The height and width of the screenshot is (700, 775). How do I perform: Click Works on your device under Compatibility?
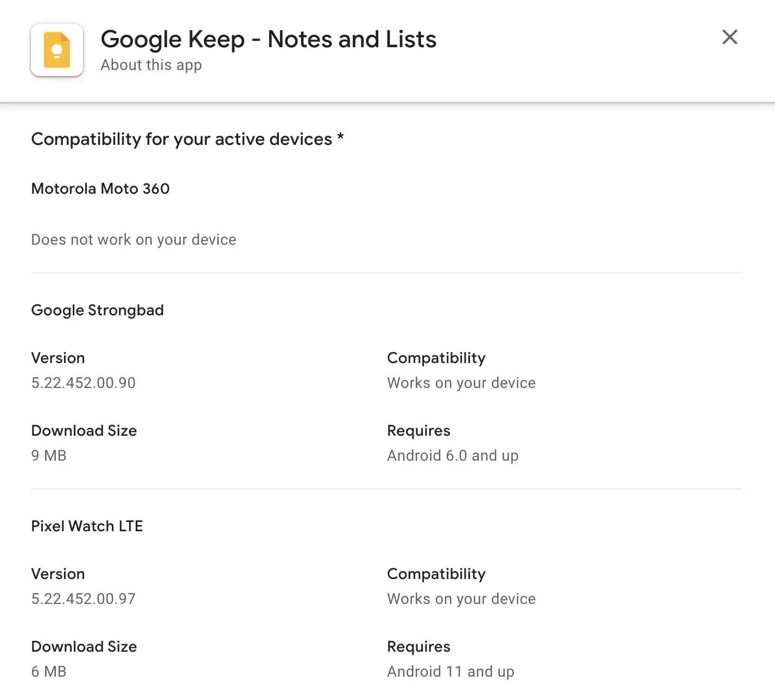point(461,383)
